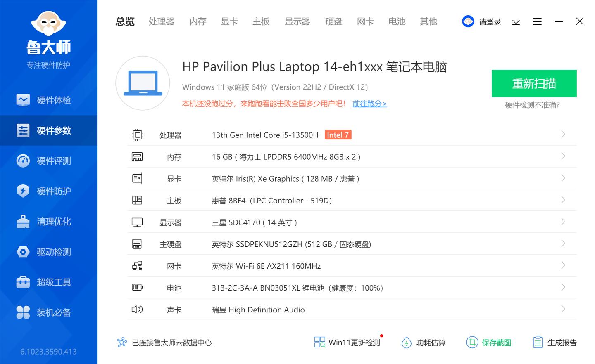595x364 pixels.
Task: Open the 前往跑分 link
Action: 369,104
